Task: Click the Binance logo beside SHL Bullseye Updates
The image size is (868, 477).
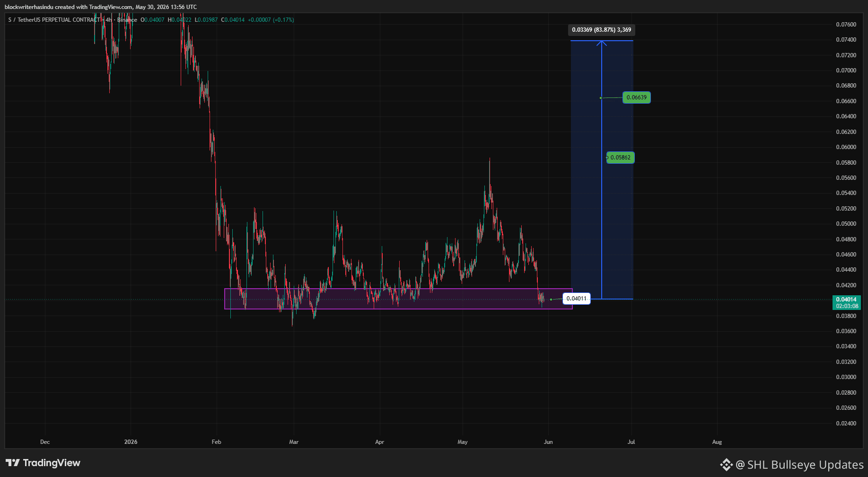Action: point(726,465)
